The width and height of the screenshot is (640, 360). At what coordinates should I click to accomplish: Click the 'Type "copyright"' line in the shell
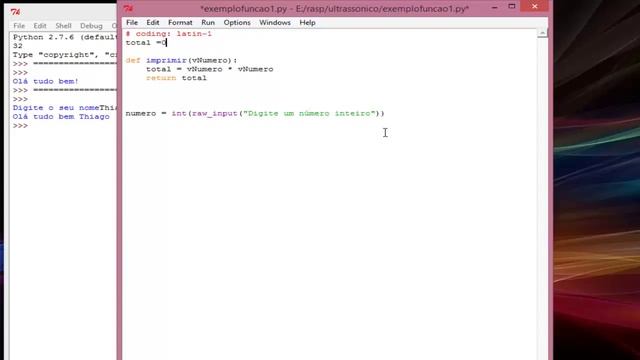click(x=64, y=55)
